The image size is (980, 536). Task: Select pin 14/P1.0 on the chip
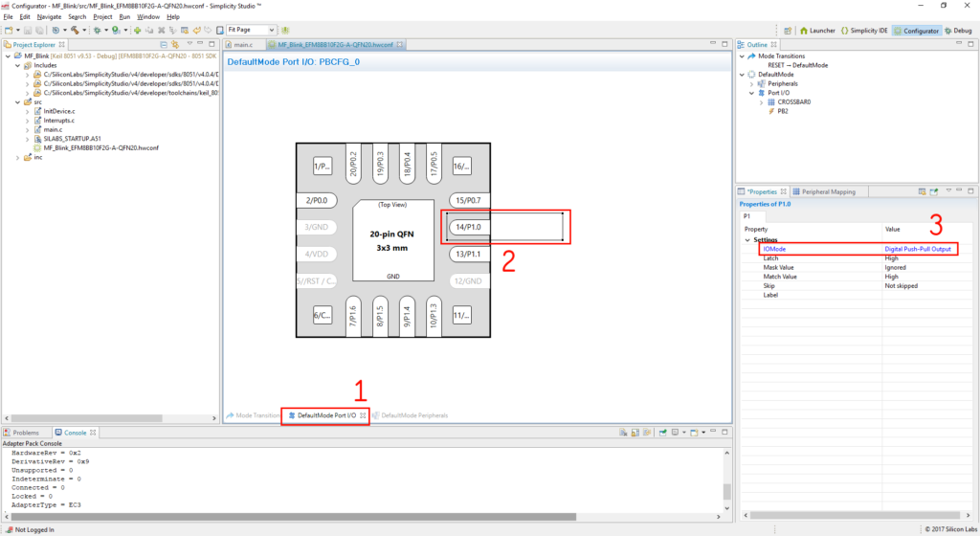tap(468, 227)
